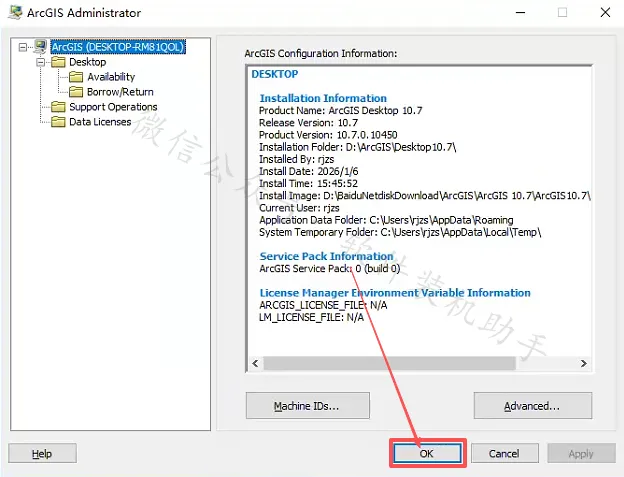The height and width of the screenshot is (477, 624).
Task: Select ArcGIS (DESKTOP-RM81QOL) tree item
Action: click(118, 47)
